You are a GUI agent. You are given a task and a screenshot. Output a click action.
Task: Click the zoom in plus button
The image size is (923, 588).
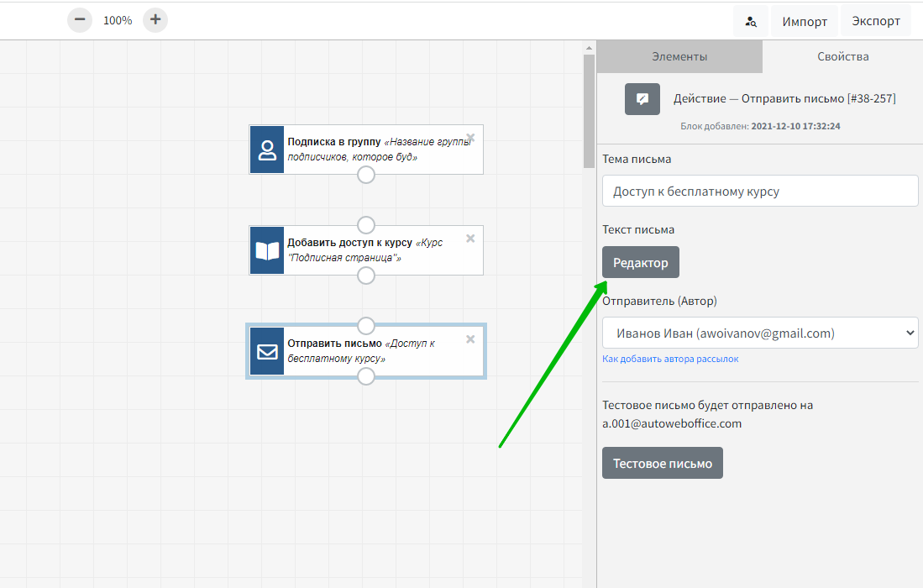click(x=155, y=20)
